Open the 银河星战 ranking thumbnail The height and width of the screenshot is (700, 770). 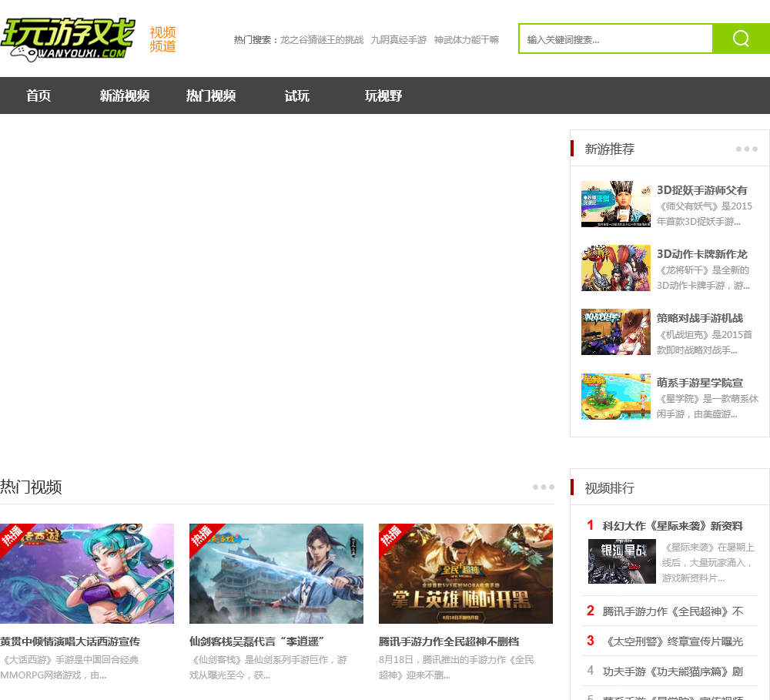621,561
